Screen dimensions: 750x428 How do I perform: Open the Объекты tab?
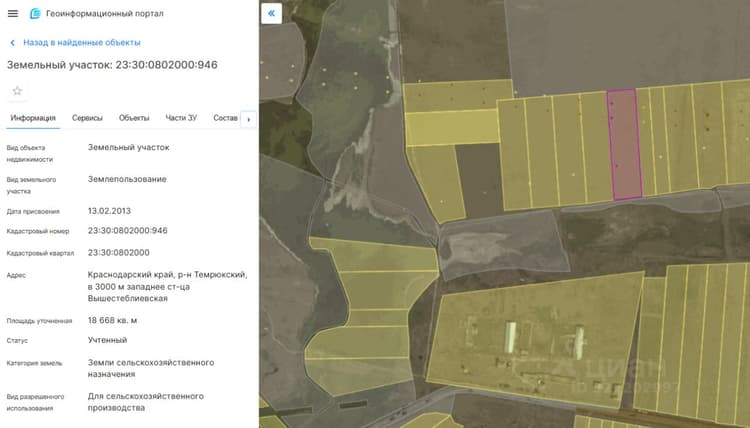pos(134,118)
